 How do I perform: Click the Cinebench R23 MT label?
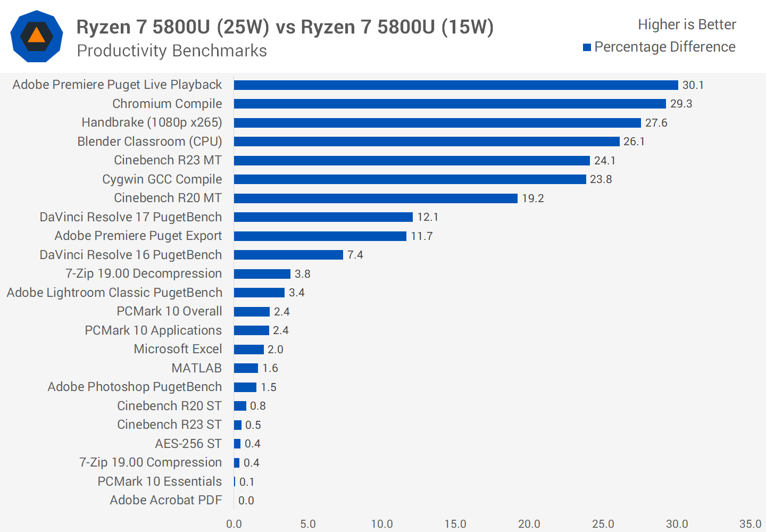coord(168,160)
